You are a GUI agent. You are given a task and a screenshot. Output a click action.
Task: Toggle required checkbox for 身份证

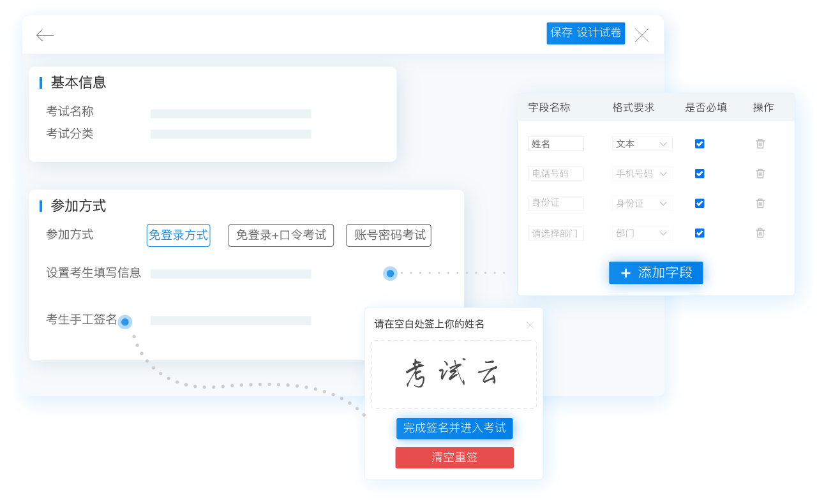point(700,204)
